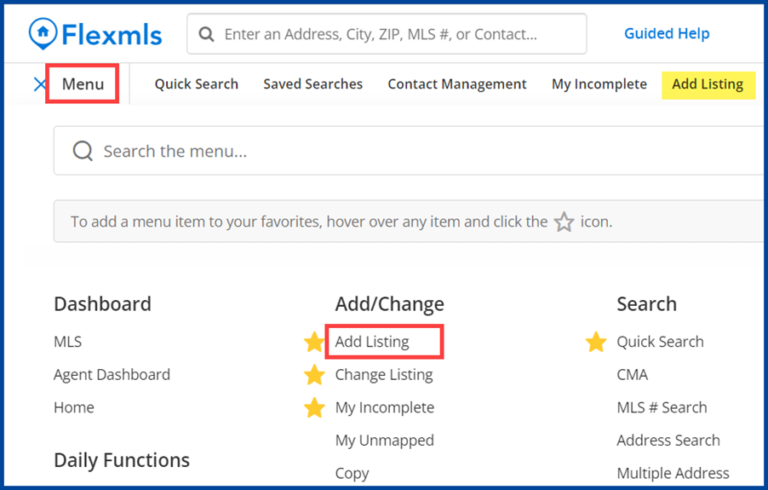Close the menu with the X icon
768x490 pixels.
coord(40,84)
